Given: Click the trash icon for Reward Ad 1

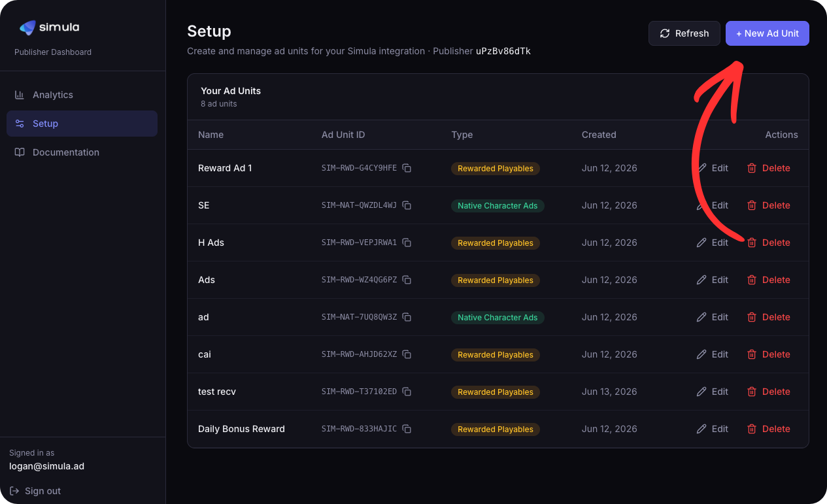Looking at the screenshot, I should [752, 168].
